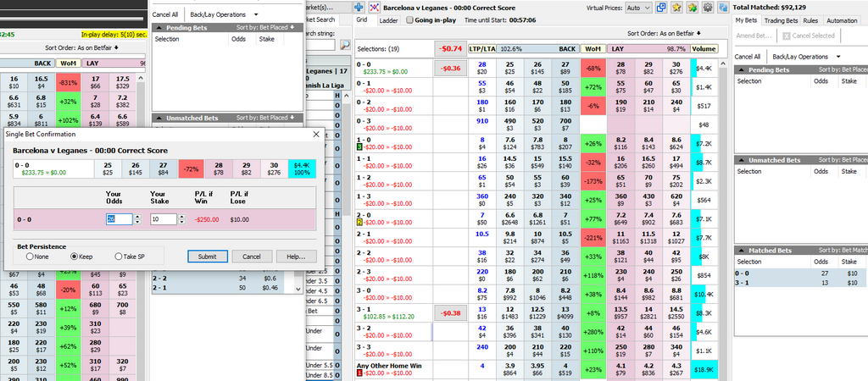Open the Virtual Prices Auto dropdown
This screenshot has width=868, height=381.
pos(638,8)
